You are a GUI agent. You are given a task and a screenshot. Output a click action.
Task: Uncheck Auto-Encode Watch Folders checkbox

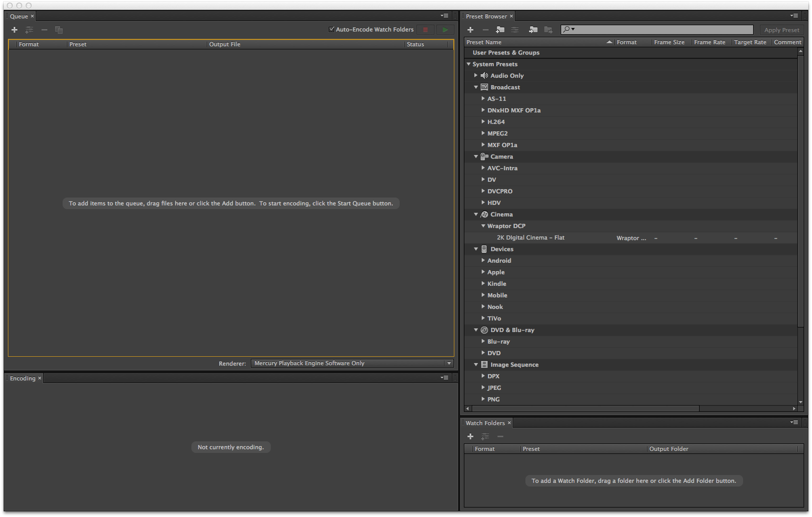coord(332,29)
